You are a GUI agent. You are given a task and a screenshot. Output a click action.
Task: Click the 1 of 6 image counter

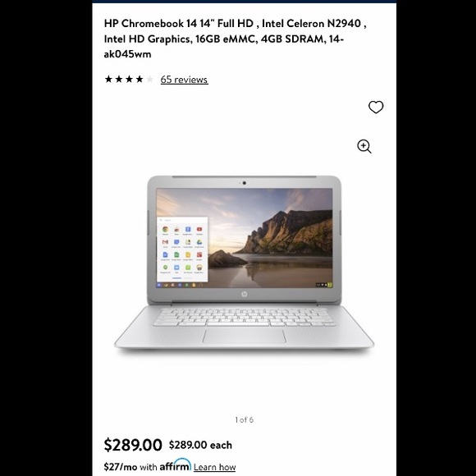244,420
